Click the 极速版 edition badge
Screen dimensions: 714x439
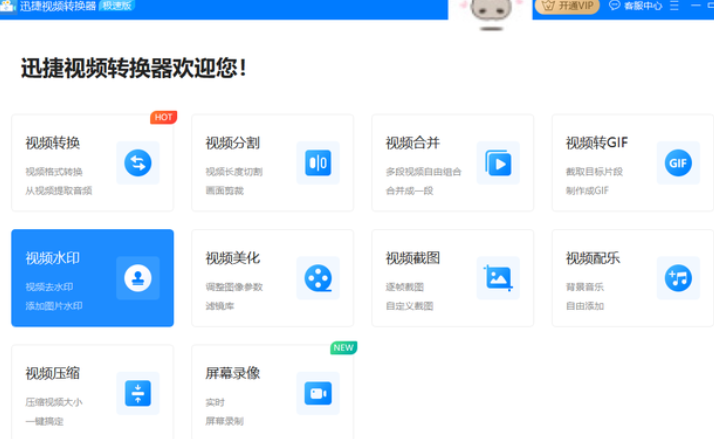(x=117, y=5)
